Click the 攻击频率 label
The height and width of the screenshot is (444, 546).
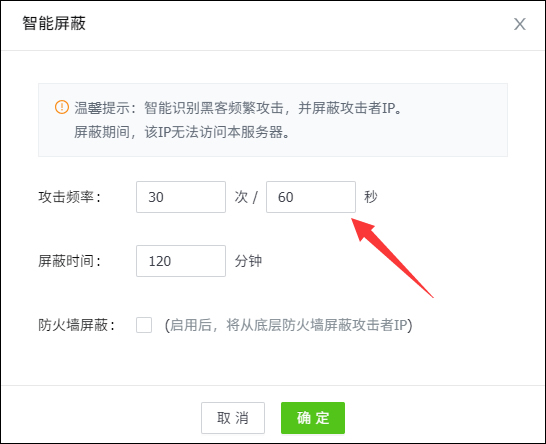pyautogui.click(x=70, y=197)
